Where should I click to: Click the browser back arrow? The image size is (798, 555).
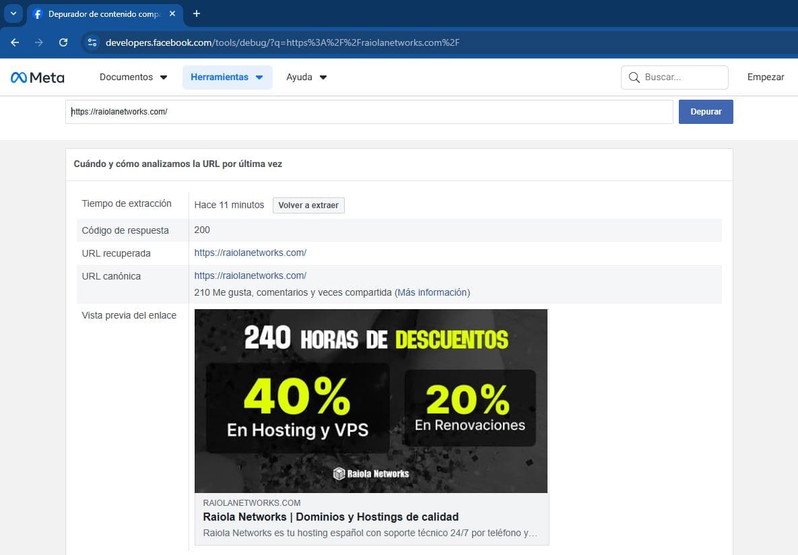15,43
